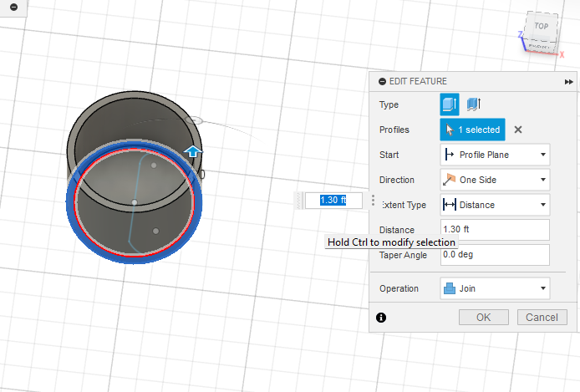
Task: Click the minus collapse icon at top-left
Action: tap(13, 7)
